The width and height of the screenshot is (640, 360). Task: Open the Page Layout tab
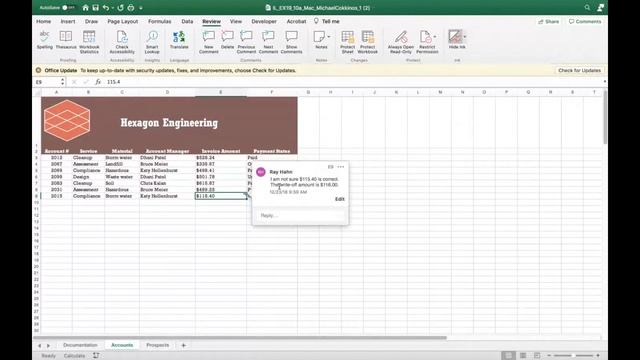click(123, 21)
